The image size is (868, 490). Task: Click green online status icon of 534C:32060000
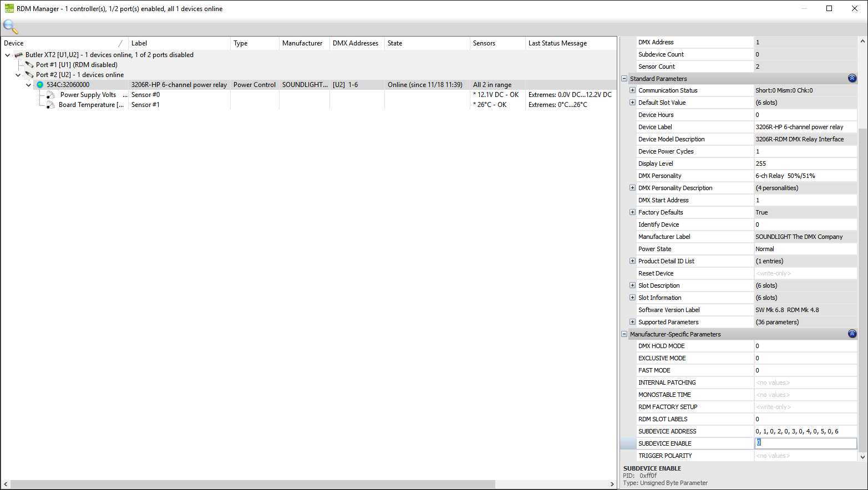coord(40,85)
